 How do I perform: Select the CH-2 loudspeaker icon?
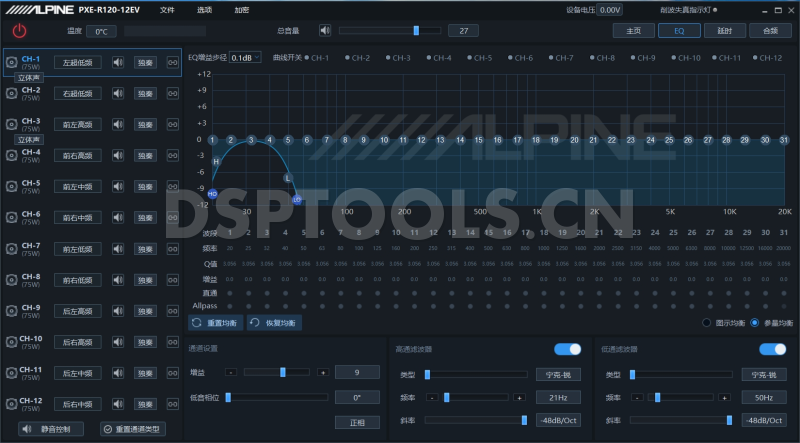pyautogui.click(x=11, y=93)
